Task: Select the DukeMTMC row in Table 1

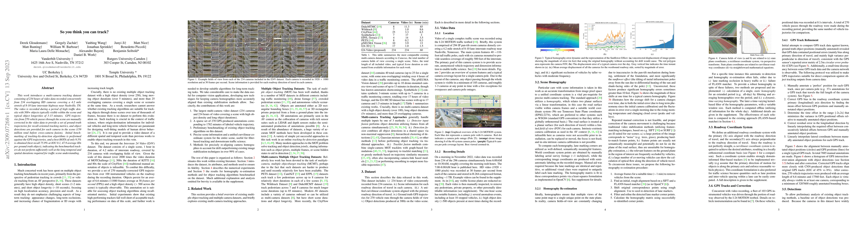Action: (395, 27)
